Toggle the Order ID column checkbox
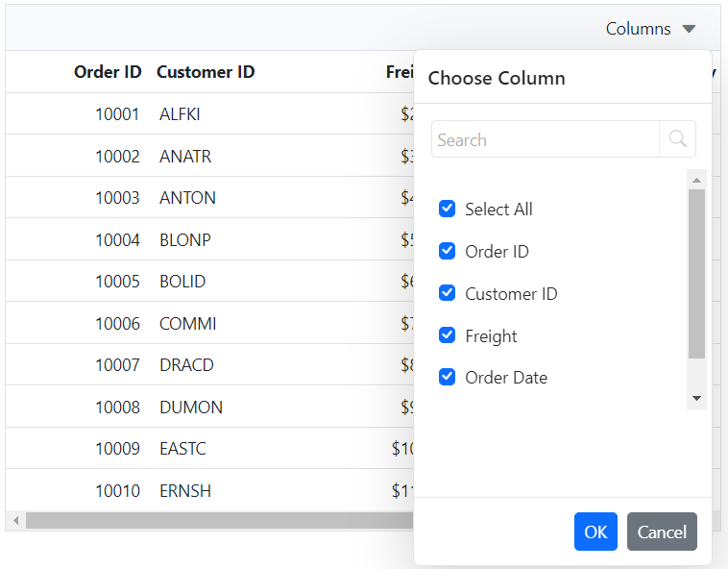Viewport: 728px width, 569px height. (448, 251)
